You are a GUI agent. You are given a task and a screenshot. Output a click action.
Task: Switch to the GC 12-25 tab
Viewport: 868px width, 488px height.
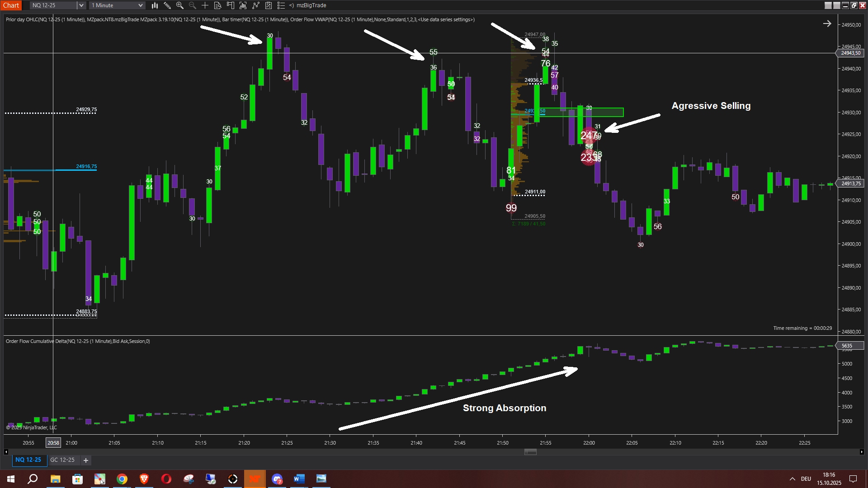click(62, 460)
